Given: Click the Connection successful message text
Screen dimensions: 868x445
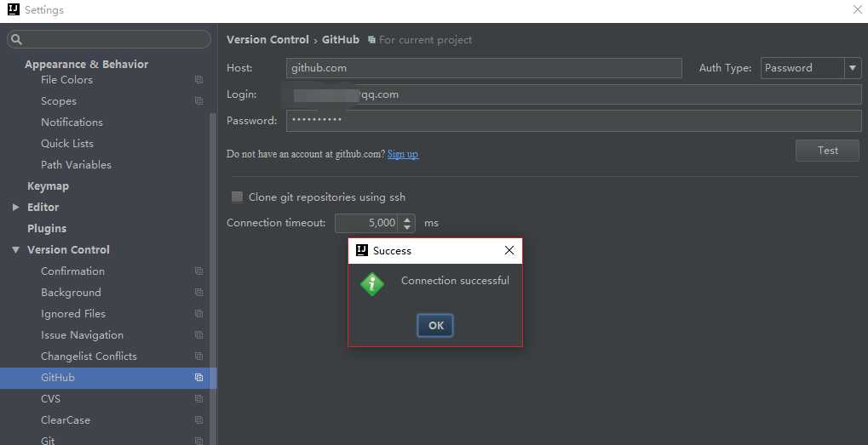Looking at the screenshot, I should 455,281.
